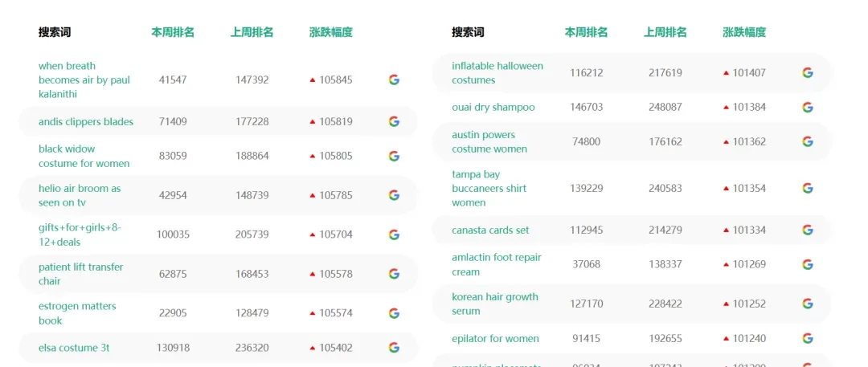Open Google search for elsa costume 3t

click(394, 348)
